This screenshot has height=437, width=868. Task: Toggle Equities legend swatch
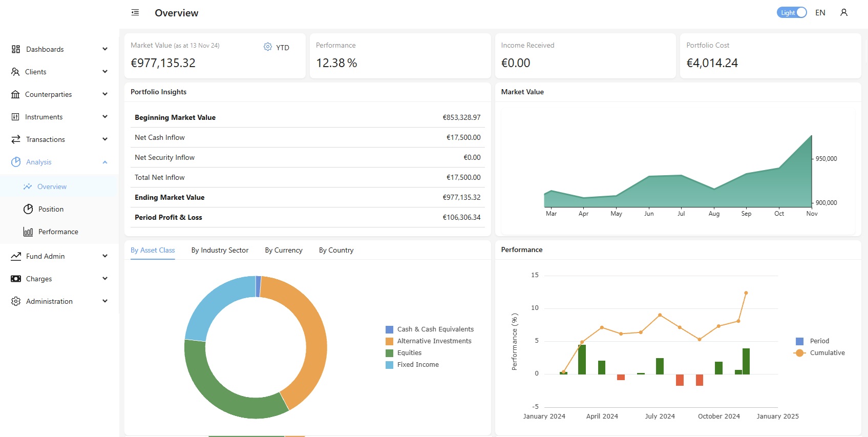[x=389, y=353]
